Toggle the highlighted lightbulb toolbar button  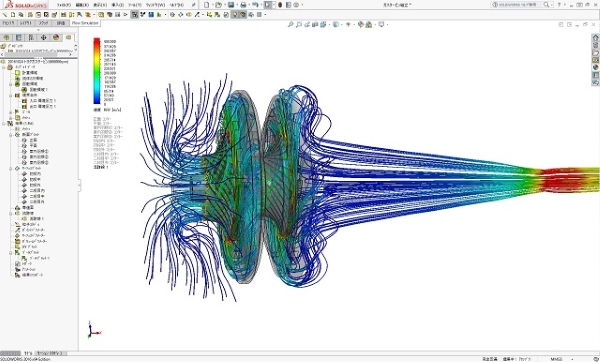pos(235,15)
